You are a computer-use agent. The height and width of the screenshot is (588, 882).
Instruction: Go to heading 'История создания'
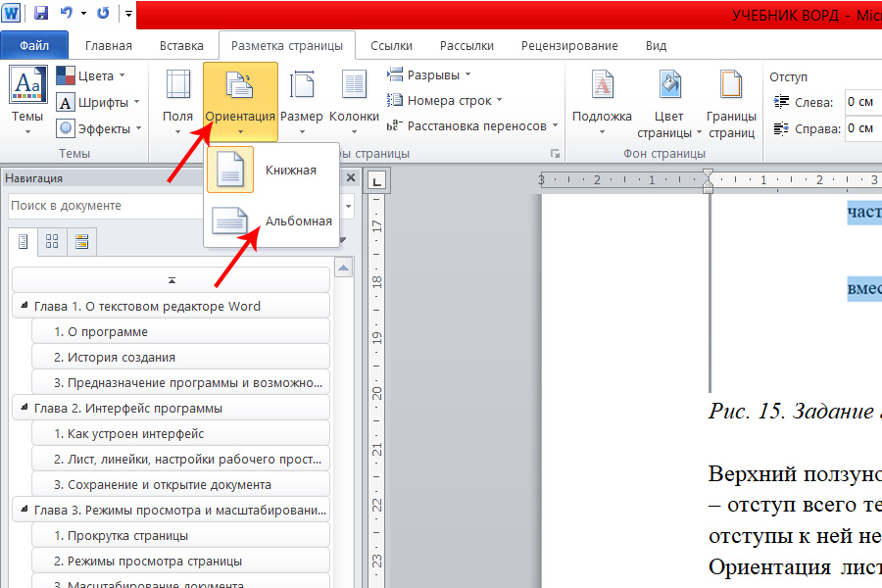115,358
